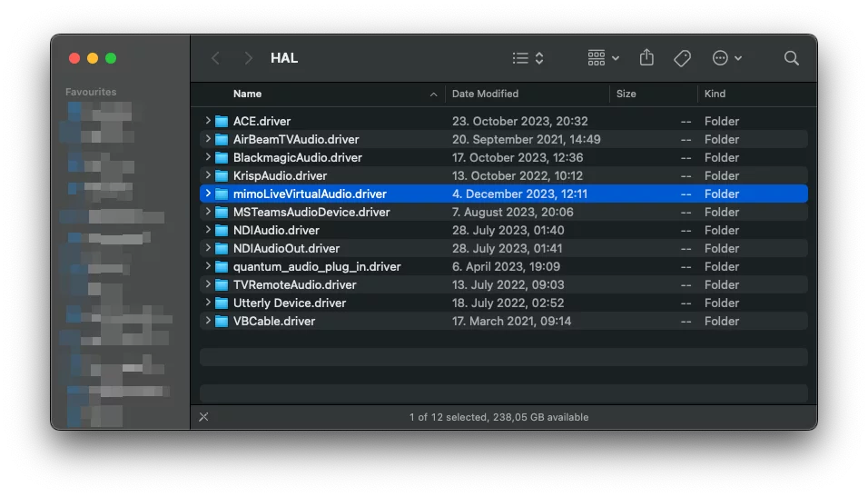Expand the Utterly Device.driver folder
This screenshot has height=497, width=868.
pos(208,303)
